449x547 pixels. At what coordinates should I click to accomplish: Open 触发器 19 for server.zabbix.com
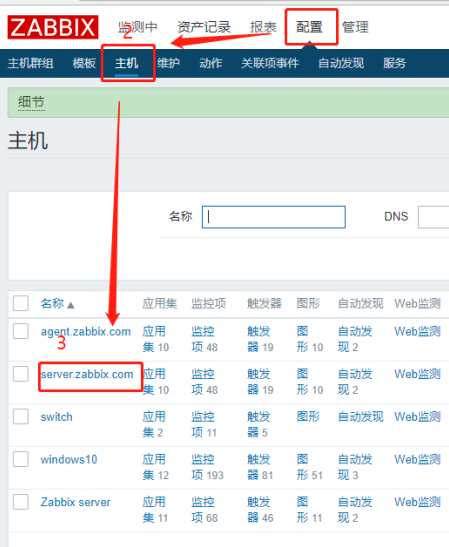pos(260,382)
